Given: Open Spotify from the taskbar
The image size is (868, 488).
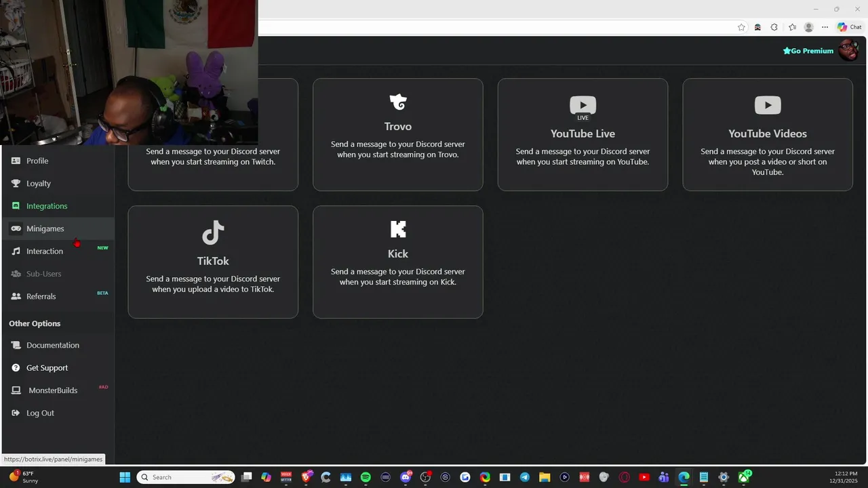Looking at the screenshot, I should click(366, 477).
